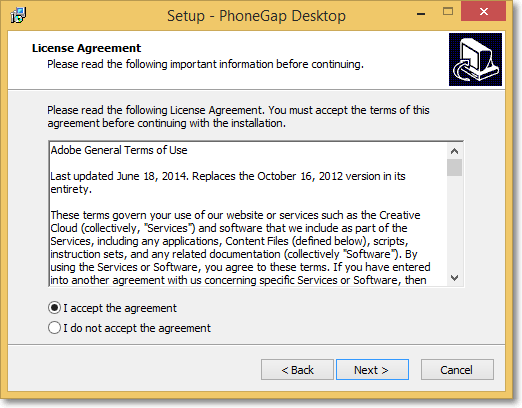Viewport: 522px width, 408px height.
Task: Click the installer wizard computer image
Action: (475, 59)
